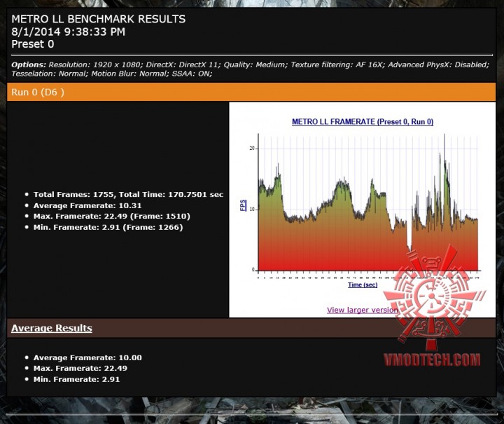504x424 pixels.
Task: Click 'Min. Framerate: 2.91 (Frame: 1266)'
Action: [x=108, y=228]
